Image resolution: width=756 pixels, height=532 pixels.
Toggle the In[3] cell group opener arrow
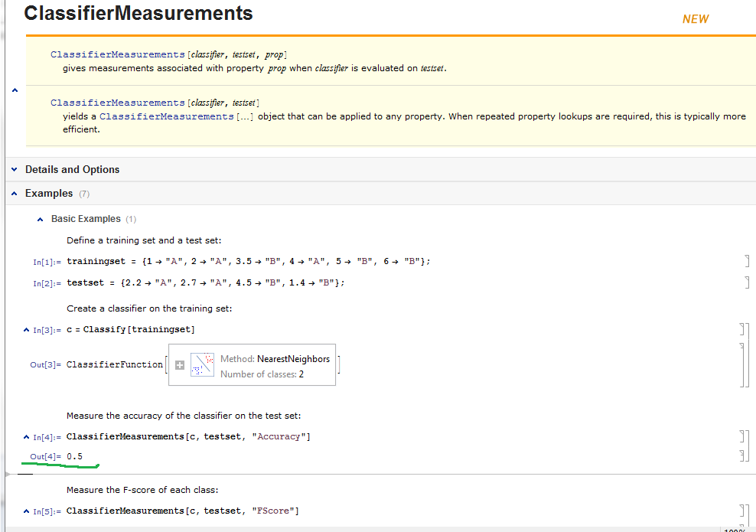coord(27,330)
